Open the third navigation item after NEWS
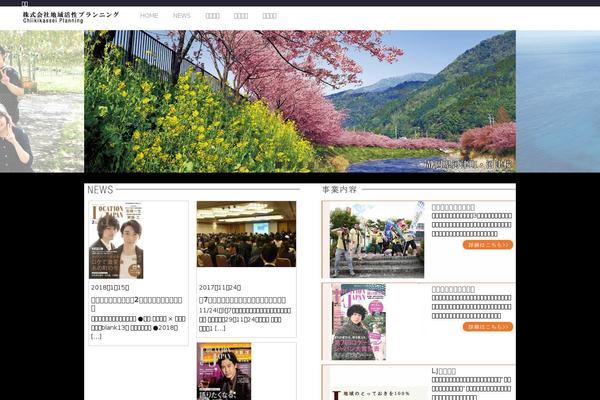This screenshot has width=600, height=400. pyautogui.click(x=269, y=16)
